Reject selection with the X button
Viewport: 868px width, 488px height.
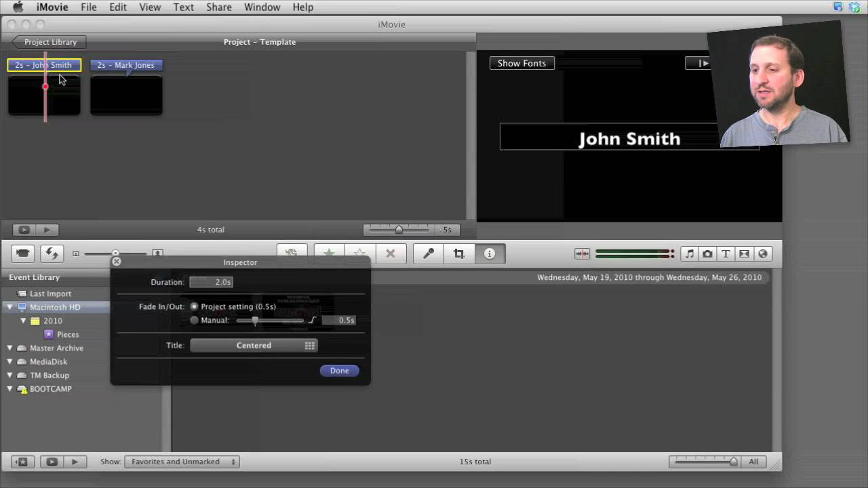click(391, 253)
